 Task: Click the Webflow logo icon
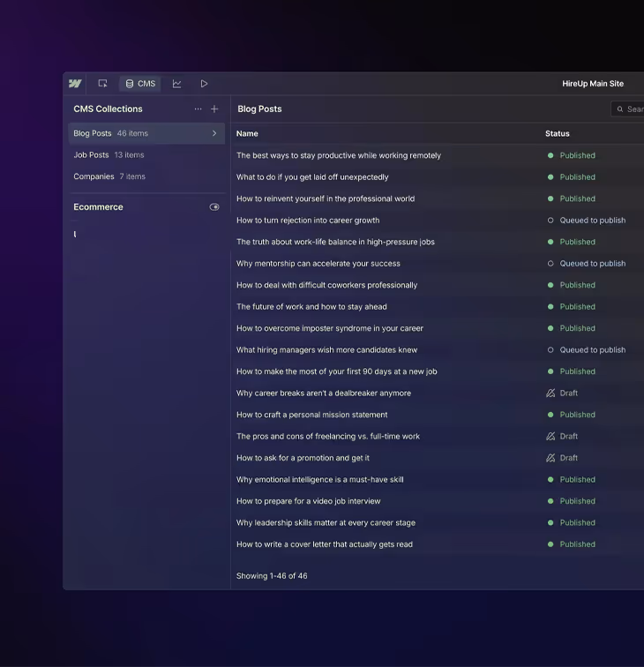pyautogui.click(x=75, y=84)
